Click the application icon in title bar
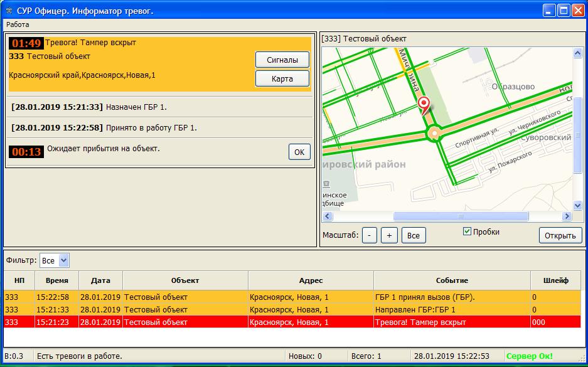The height and width of the screenshot is (367, 588). point(8,11)
